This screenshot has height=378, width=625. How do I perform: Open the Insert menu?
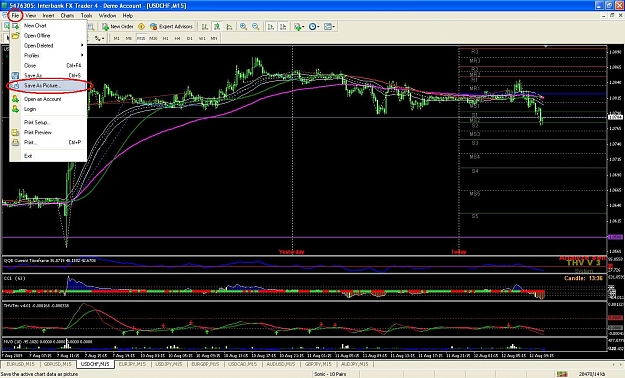[x=48, y=16]
